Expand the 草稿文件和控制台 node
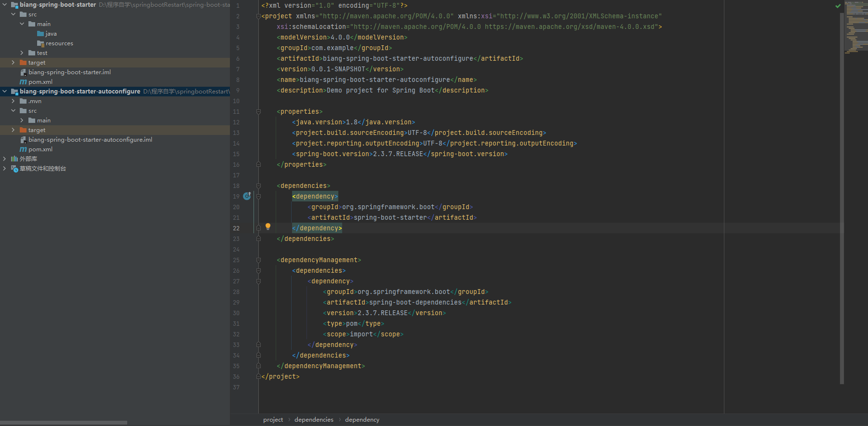The image size is (868, 426). pos(5,169)
